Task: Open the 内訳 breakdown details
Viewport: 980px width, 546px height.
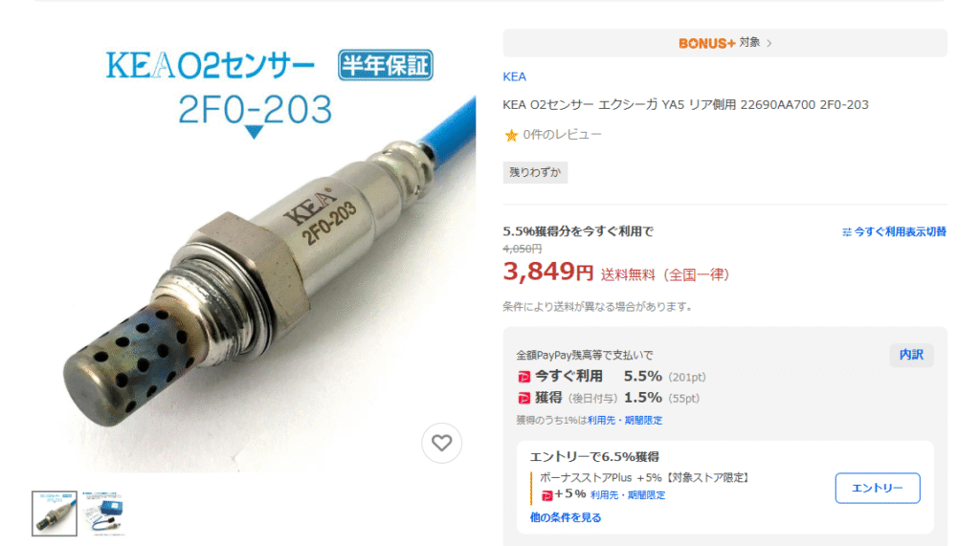Action: click(911, 355)
